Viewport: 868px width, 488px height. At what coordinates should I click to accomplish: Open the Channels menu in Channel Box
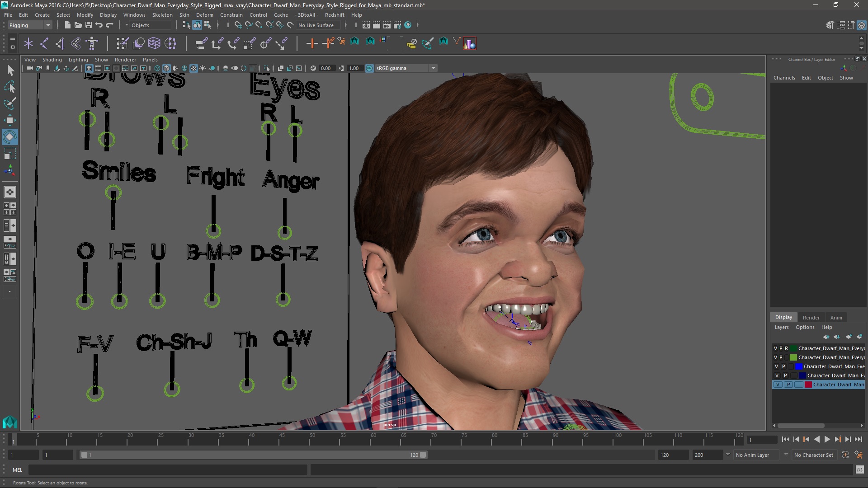pyautogui.click(x=784, y=78)
